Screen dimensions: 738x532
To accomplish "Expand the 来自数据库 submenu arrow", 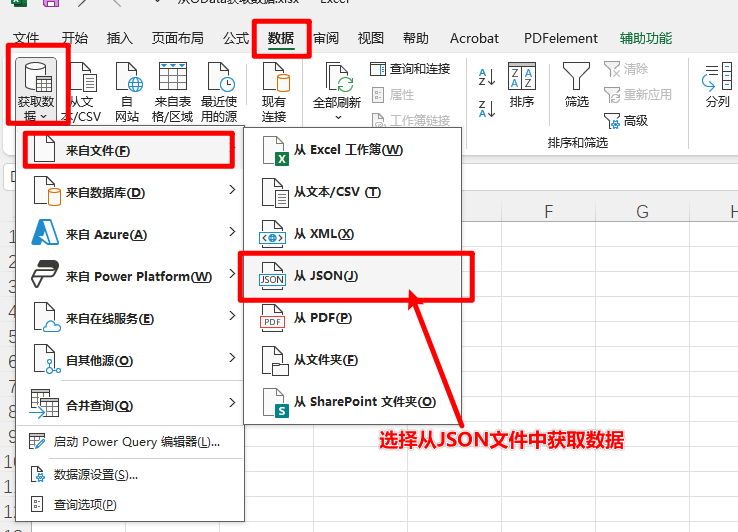I will click(x=232, y=190).
